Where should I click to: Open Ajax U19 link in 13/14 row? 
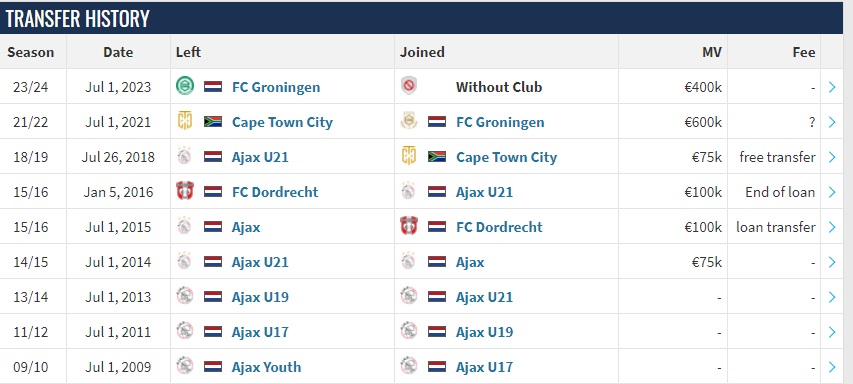click(260, 297)
